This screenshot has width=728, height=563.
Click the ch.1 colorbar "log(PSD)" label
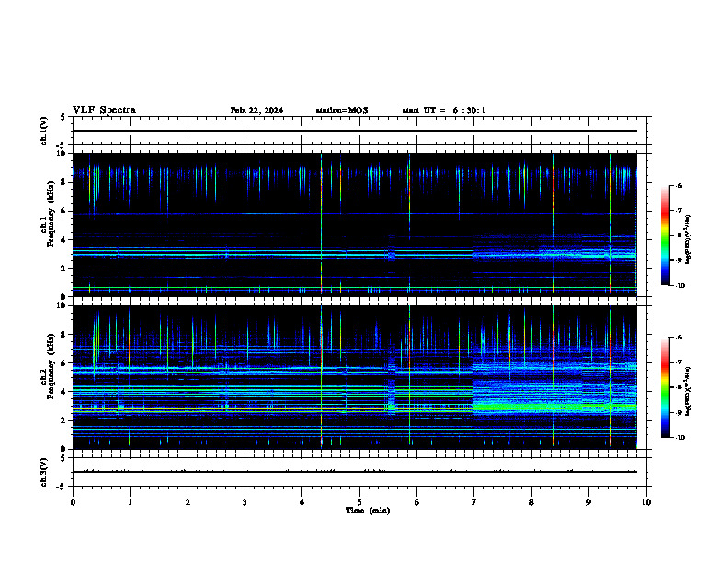click(x=688, y=239)
